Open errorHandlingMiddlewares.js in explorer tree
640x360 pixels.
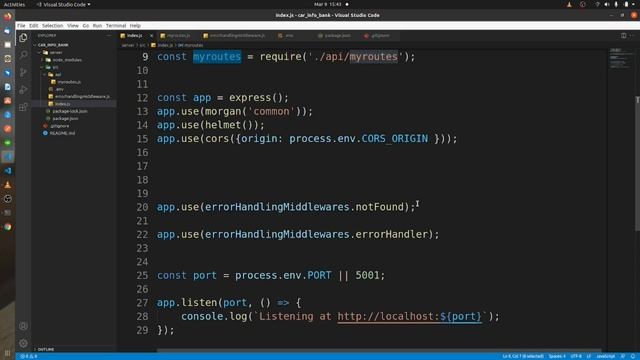82,96
